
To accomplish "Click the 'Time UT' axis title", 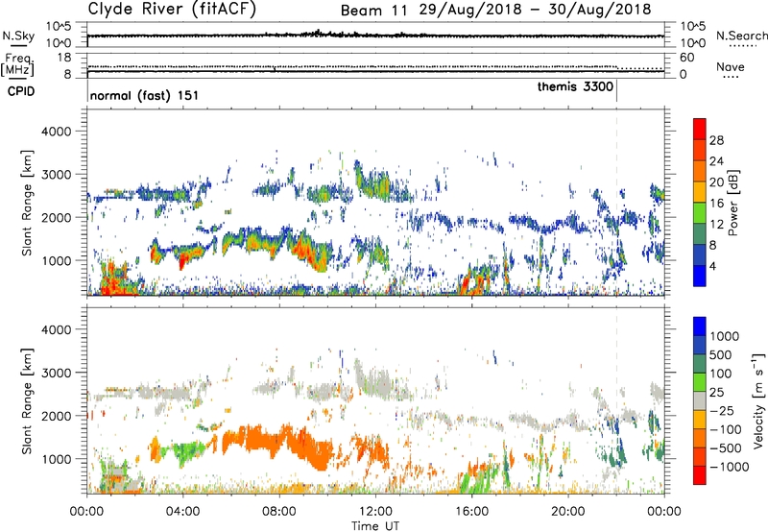I will point(375,526).
